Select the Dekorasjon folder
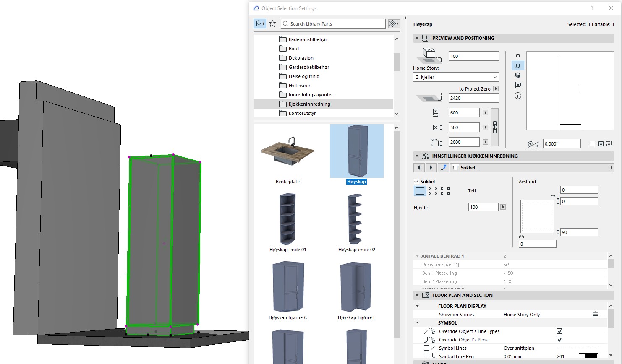Screen dimensions: 622x364 (x=301, y=58)
